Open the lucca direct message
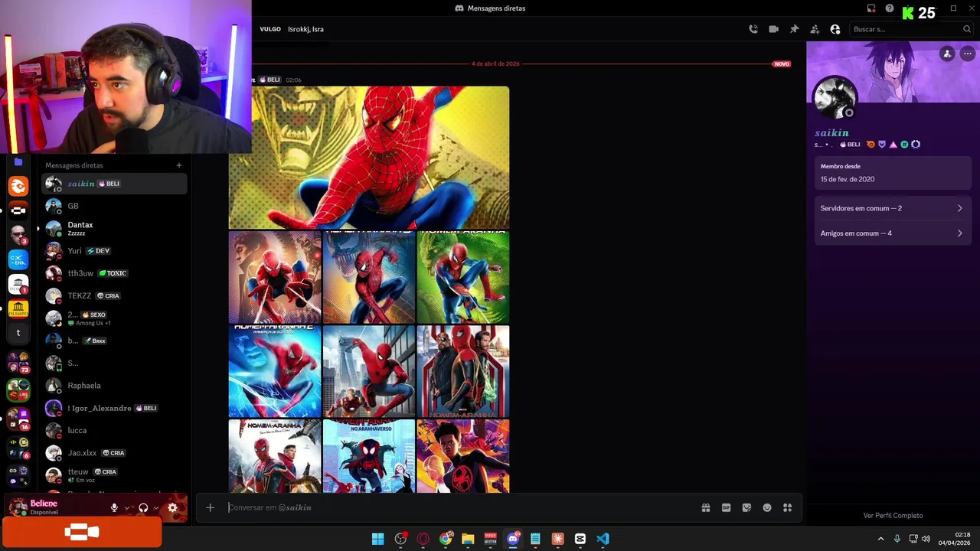 click(114, 430)
